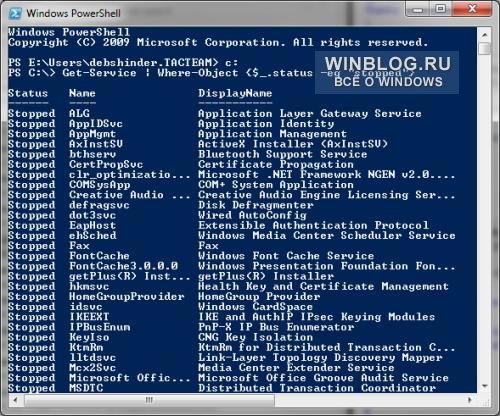
Task: Maximize the Windows PowerShell window
Action: coord(441,9)
